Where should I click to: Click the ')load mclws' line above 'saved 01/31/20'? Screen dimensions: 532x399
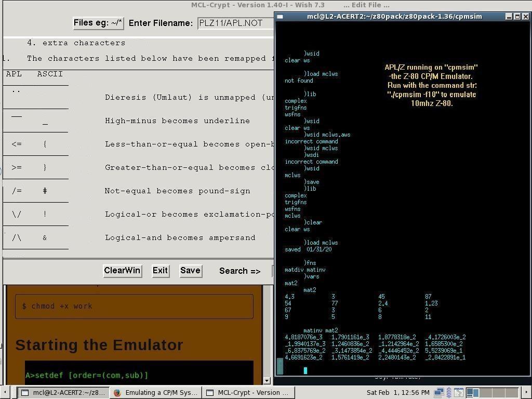coord(321,243)
